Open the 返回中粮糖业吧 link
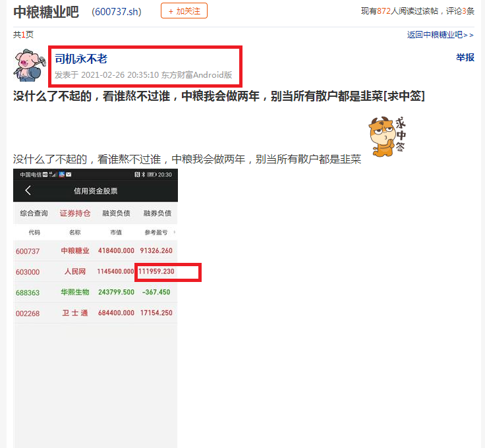485x448 pixels. (440, 35)
